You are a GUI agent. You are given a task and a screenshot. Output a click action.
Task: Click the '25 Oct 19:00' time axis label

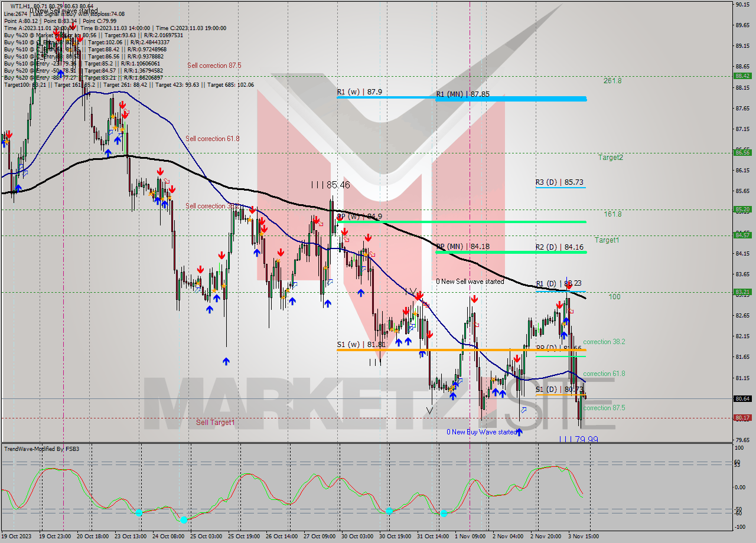[x=245, y=537]
